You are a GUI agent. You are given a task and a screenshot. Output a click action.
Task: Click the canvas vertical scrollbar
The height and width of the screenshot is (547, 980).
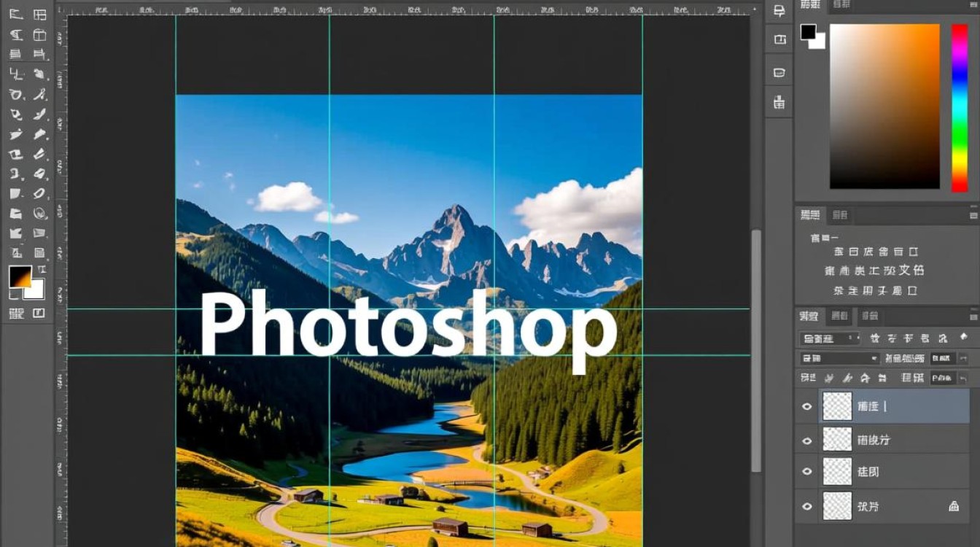[x=756, y=350]
